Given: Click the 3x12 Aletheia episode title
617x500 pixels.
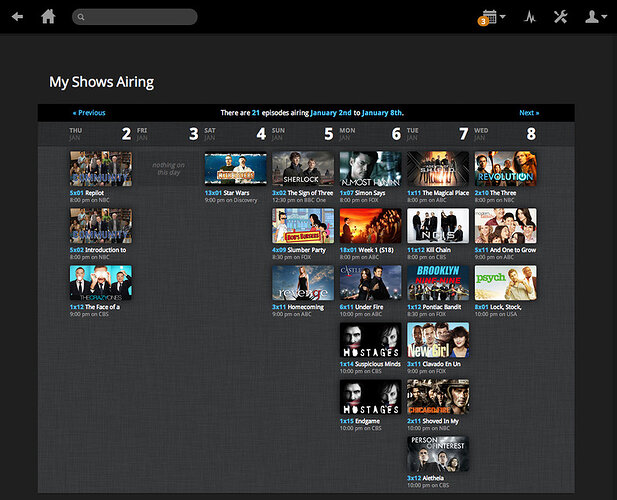Looking at the screenshot, I should click(425, 478).
